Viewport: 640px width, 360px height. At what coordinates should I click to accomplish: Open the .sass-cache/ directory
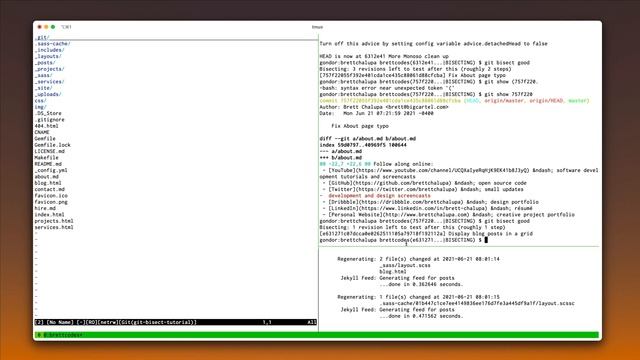click(52, 44)
